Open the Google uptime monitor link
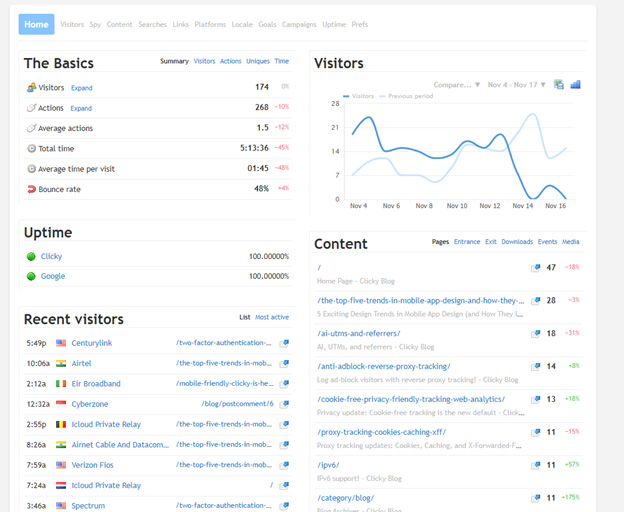 53,276
